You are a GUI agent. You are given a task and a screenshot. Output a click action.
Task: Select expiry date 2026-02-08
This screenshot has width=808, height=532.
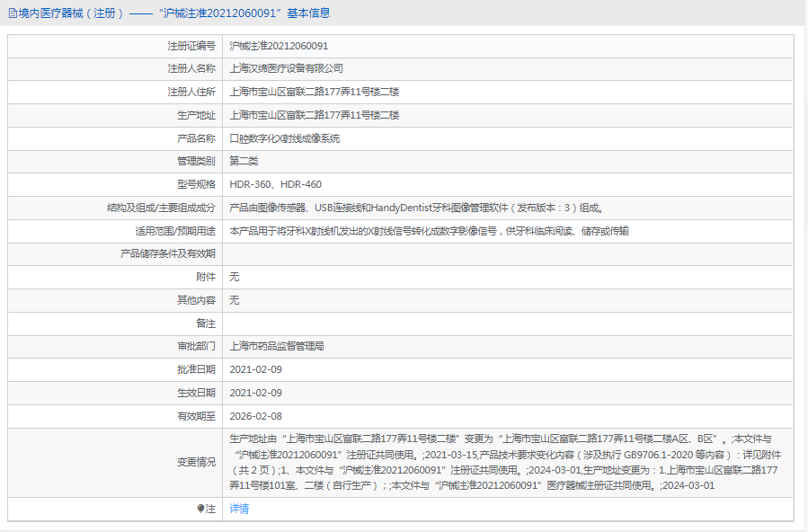255,415
